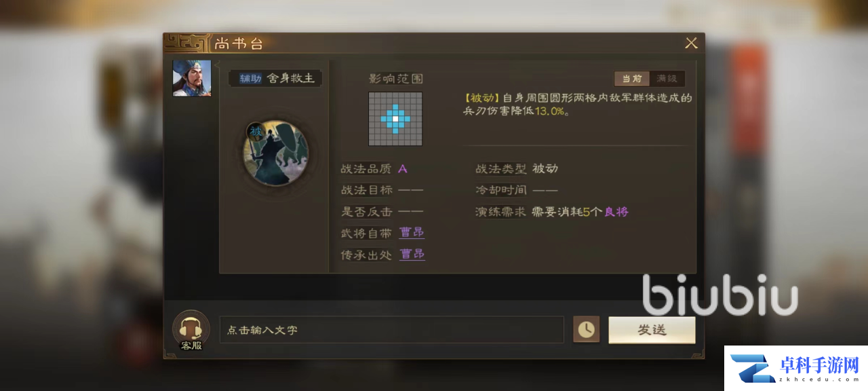Click the purple 良将 link
The image size is (868, 391).
pyautogui.click(x=616, y=212)
